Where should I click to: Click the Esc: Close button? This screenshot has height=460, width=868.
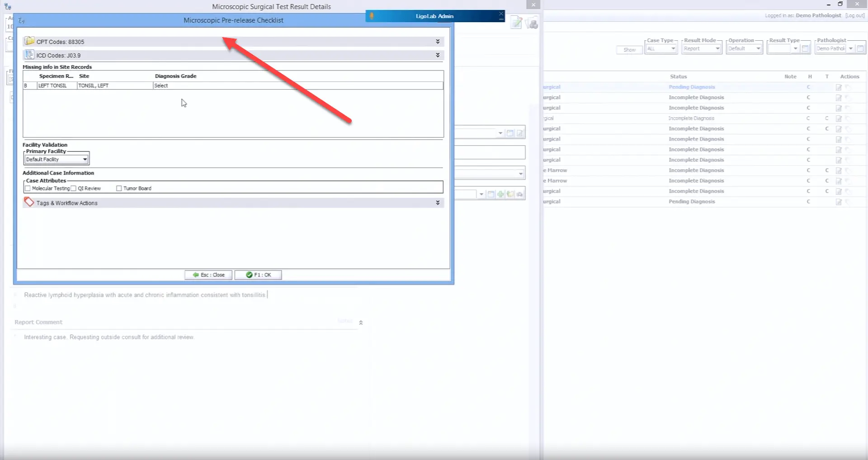pyautogui.click(x=208, y=275)
